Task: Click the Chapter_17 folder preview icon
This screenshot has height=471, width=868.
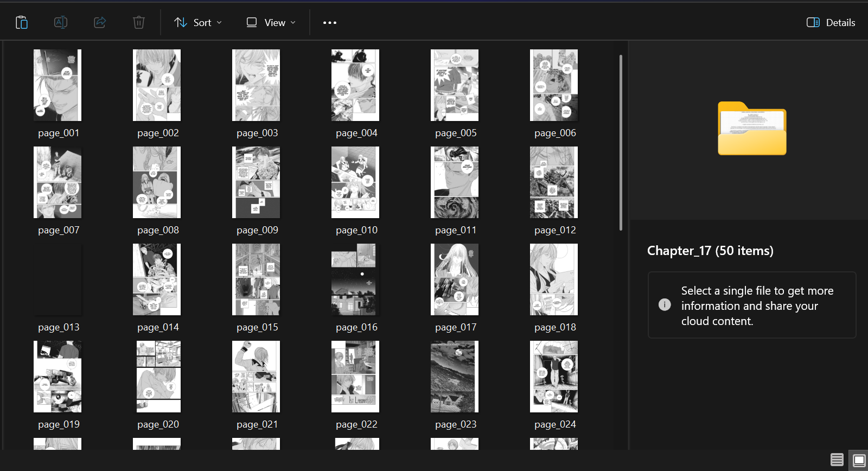Action: tap(752, 129)
